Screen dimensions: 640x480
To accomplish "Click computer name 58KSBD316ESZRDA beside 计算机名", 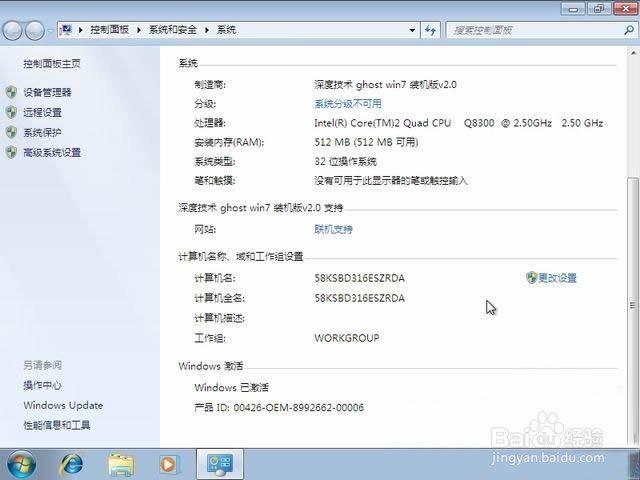I will tap(360, 278).
